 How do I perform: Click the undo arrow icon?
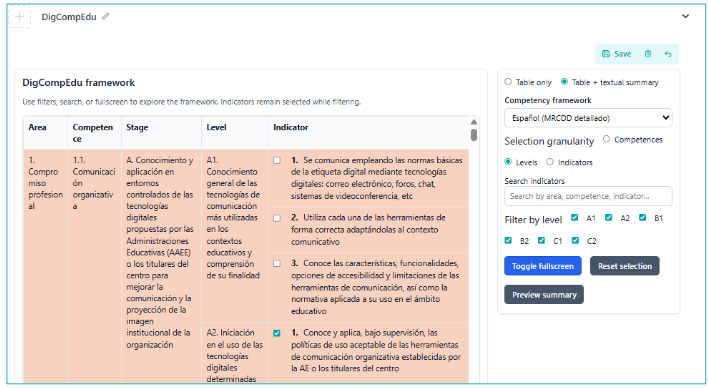[x=668, y=54]
